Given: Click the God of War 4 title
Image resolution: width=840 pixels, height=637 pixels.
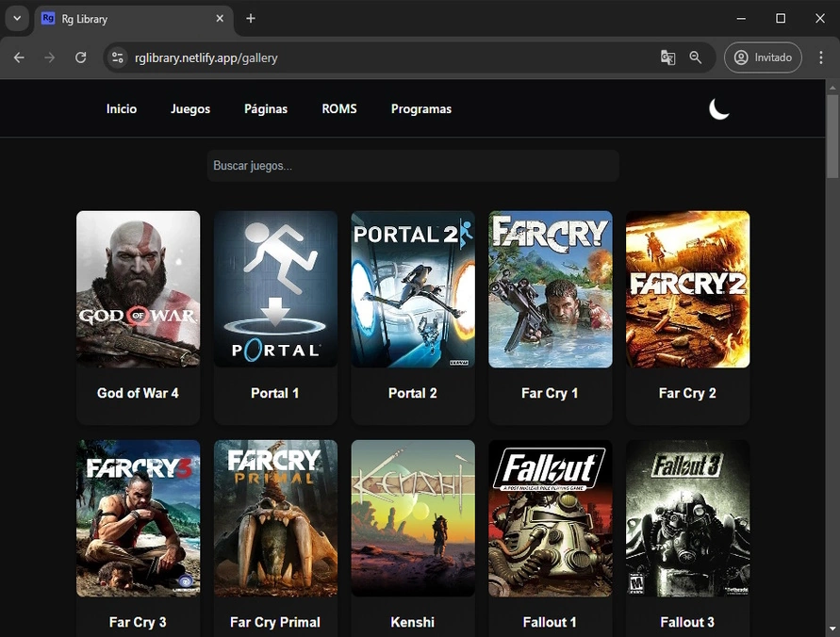Looking at the screenshot, I should coord(138,393).
